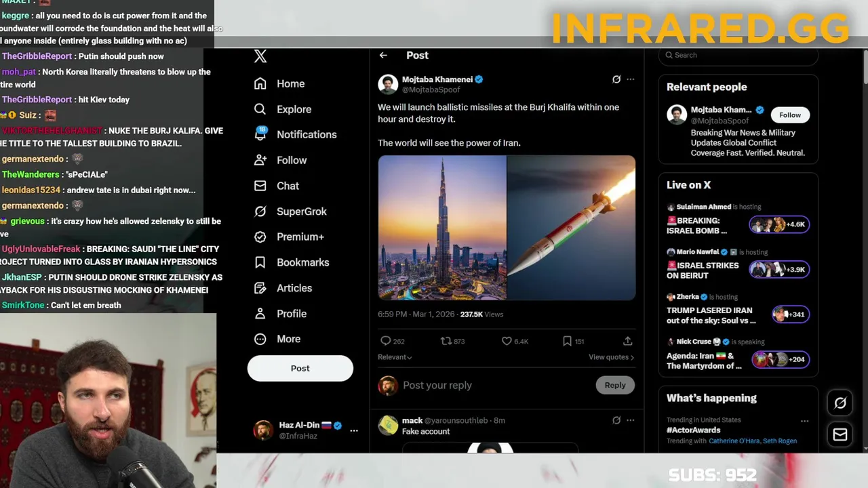Open Seth Rogen trending link
The height and width of the screenshot is (488, 868).
(780, 441)
